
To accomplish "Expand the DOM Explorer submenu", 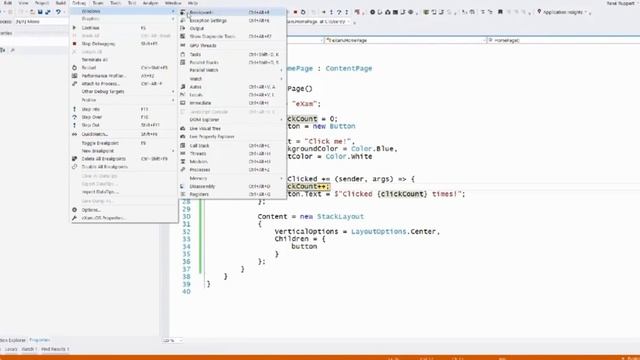I will click(231, 120).
